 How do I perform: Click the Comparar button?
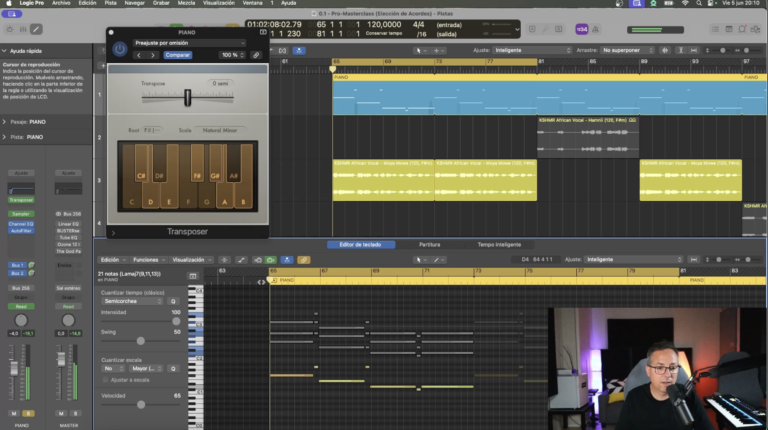pyautogui.click(x=177, y=55)
